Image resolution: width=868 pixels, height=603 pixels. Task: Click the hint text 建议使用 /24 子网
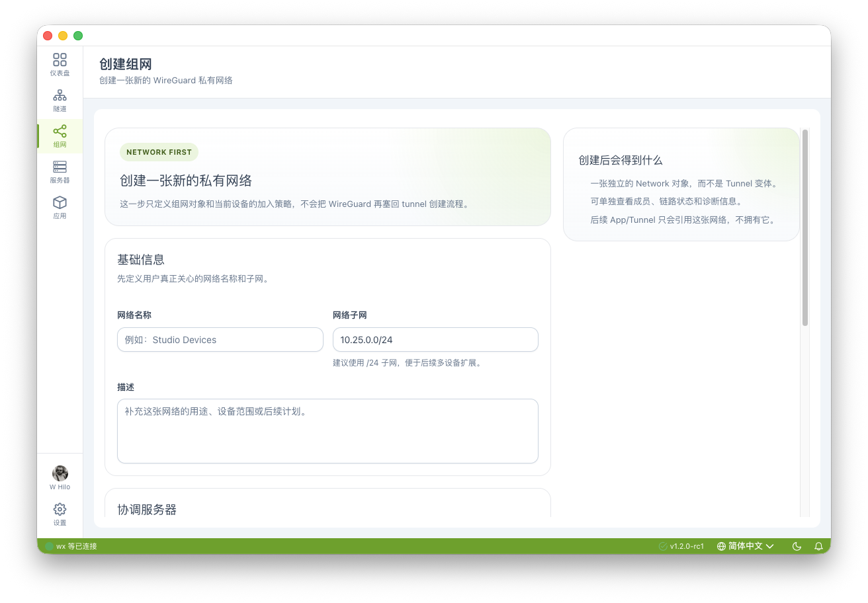pyautogui.click(x=406, y=363)
